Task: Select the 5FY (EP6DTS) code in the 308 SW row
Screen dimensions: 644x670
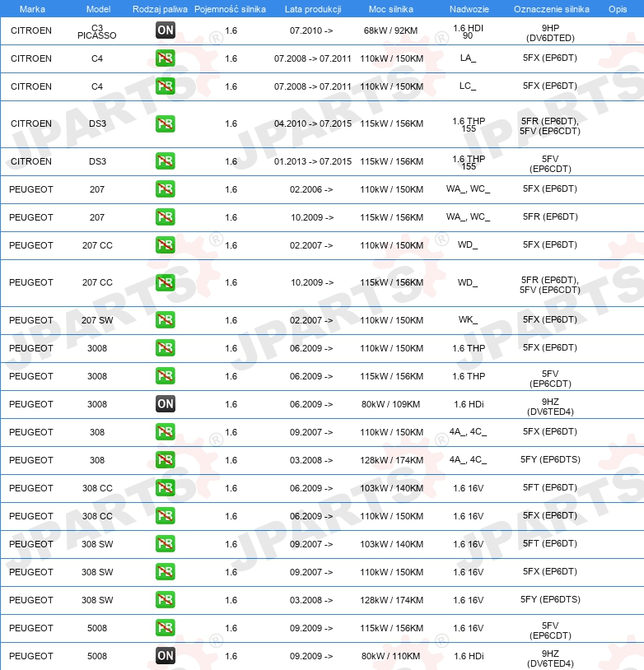Action: click(x=550, y=599)
